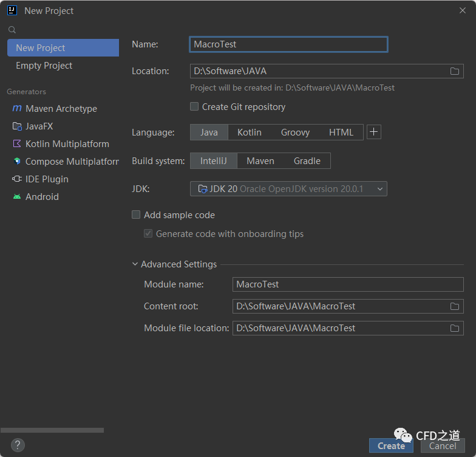Browse for project Location folder icon

pyautogui.click(x=454, y=71)
